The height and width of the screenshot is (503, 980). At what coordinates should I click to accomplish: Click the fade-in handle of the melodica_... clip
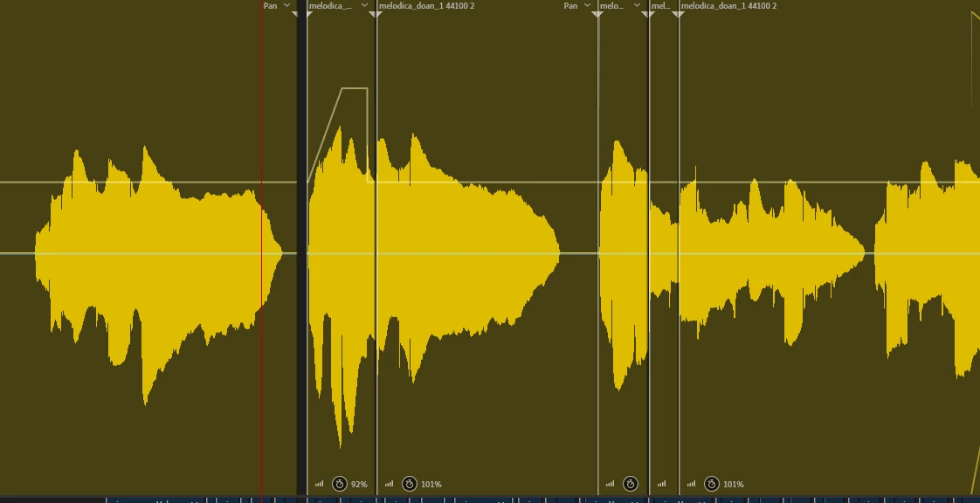click(309, 14)
